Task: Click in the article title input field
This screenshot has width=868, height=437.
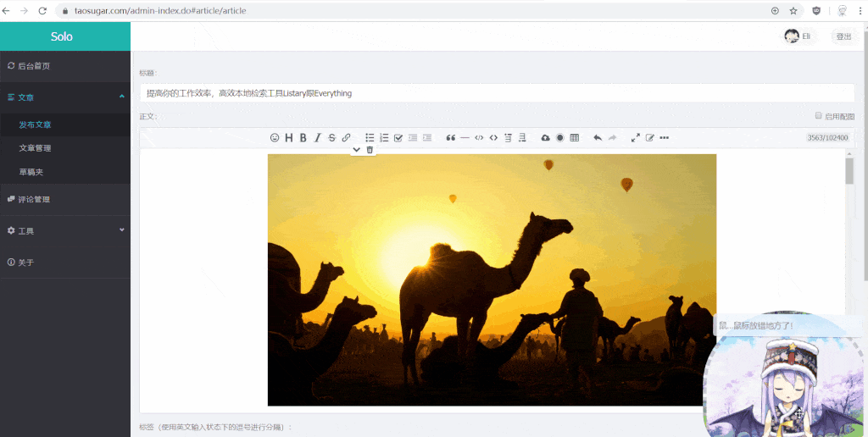Action: point(496,93)
